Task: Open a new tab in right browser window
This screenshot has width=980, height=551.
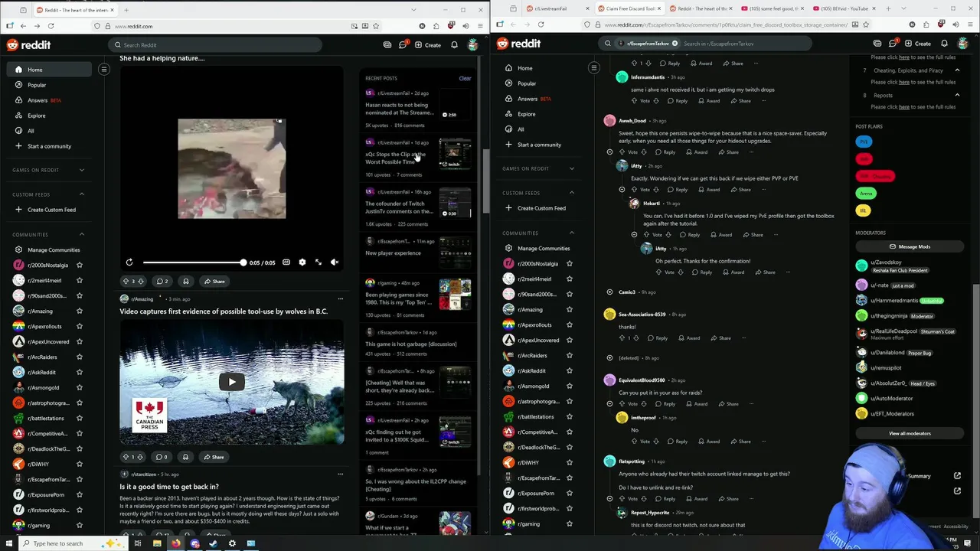Action: (888, 8)
